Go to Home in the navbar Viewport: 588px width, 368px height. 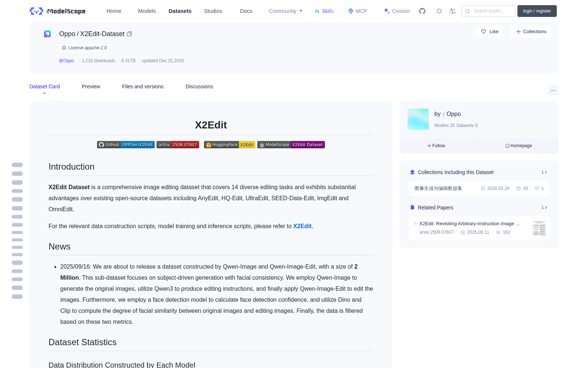(114, 11)
